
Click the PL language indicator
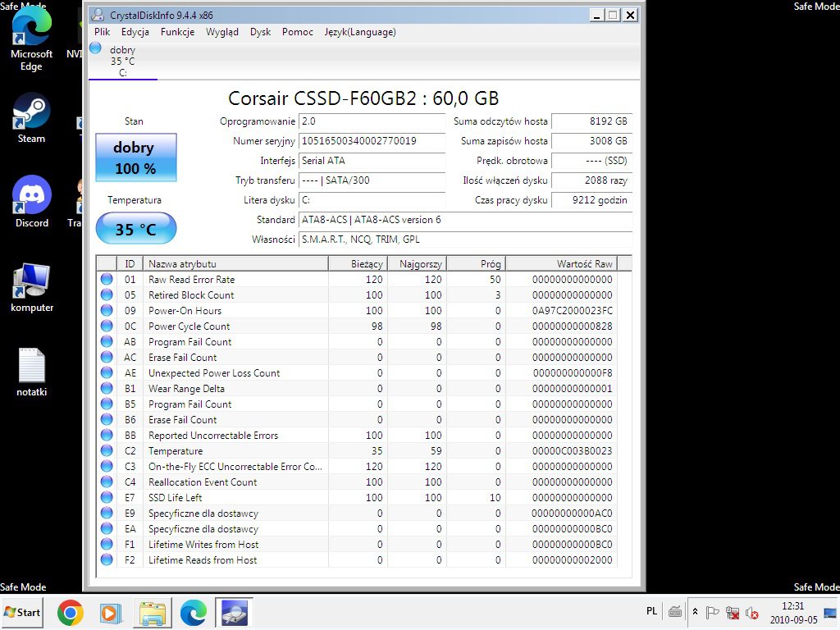click(651, 611)
